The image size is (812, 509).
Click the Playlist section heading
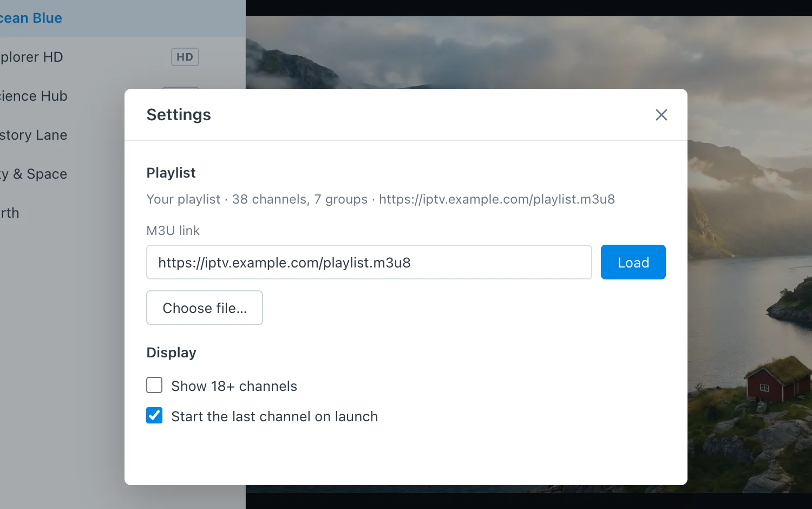[171, 173]
